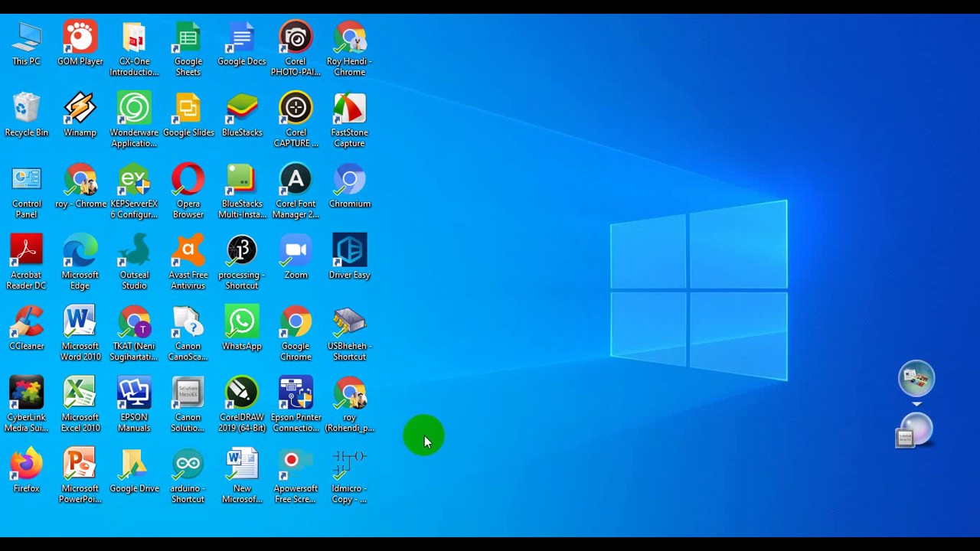
Task: Open the KEPServerEX 6 Configuration shortcut
Action: pos(134,192)
